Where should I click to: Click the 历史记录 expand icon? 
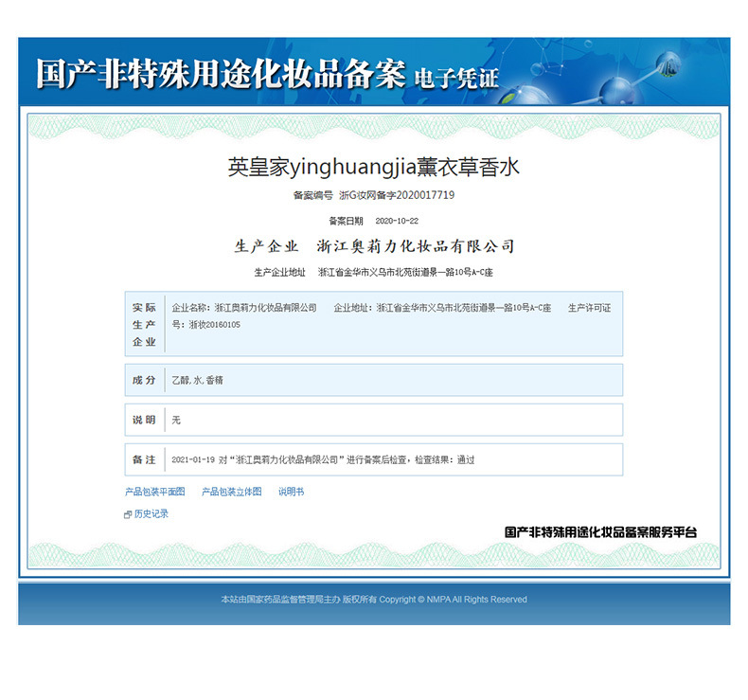tap(128, 514)
